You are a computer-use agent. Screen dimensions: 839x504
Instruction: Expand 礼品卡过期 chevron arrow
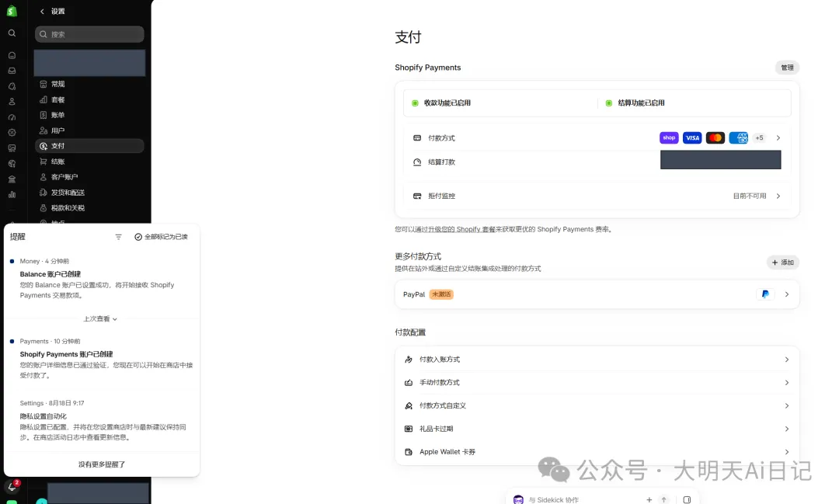pos(786,429)
